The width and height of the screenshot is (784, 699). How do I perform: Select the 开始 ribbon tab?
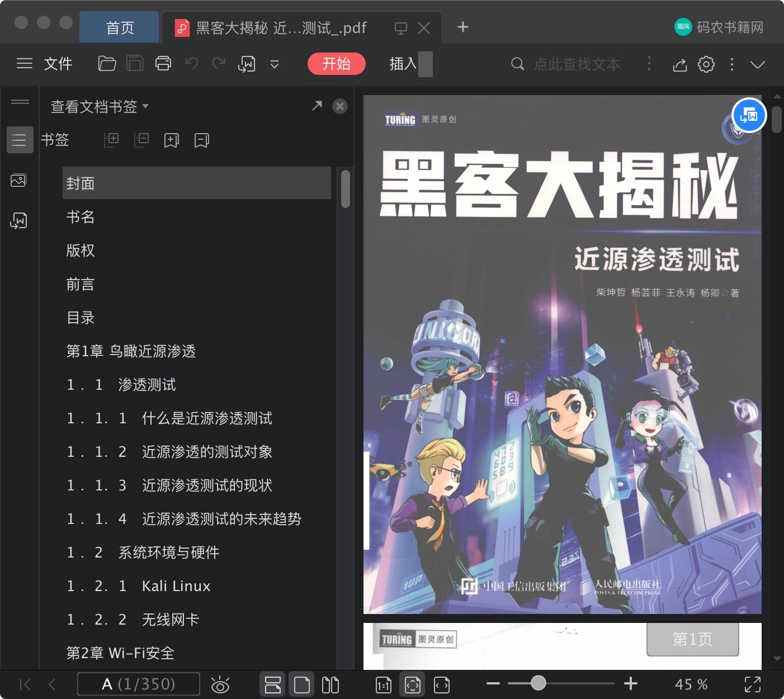[337, 64]
